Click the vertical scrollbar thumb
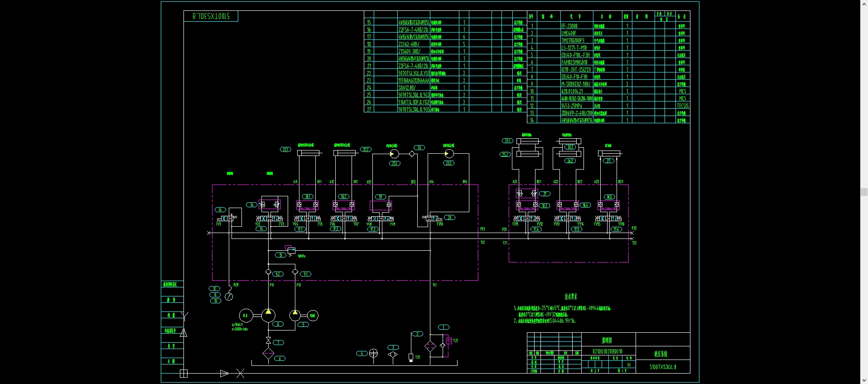This screenshot has width=868, height=384. (x=864, y=192)
